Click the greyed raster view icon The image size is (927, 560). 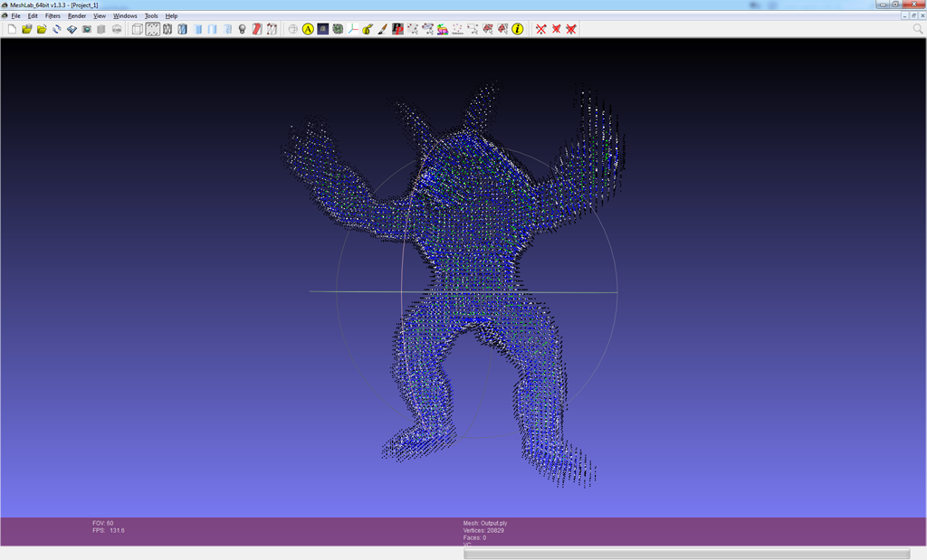click(117, 29)
